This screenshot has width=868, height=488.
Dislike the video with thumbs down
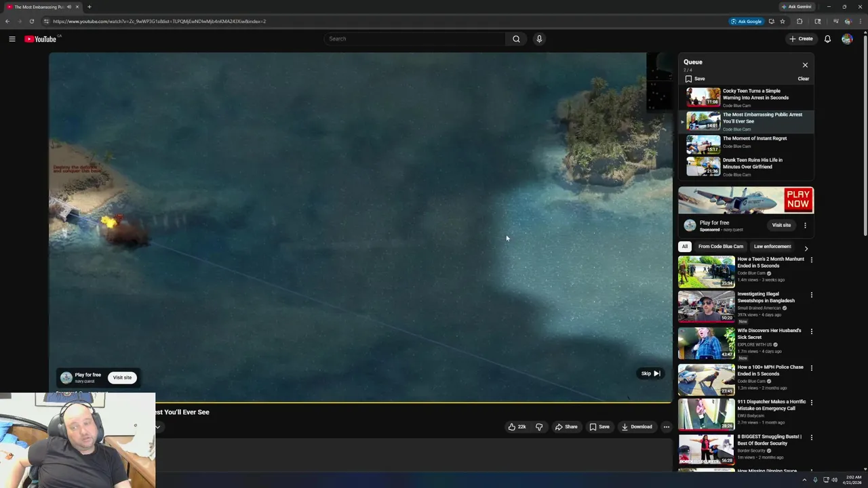click(539, 427)
